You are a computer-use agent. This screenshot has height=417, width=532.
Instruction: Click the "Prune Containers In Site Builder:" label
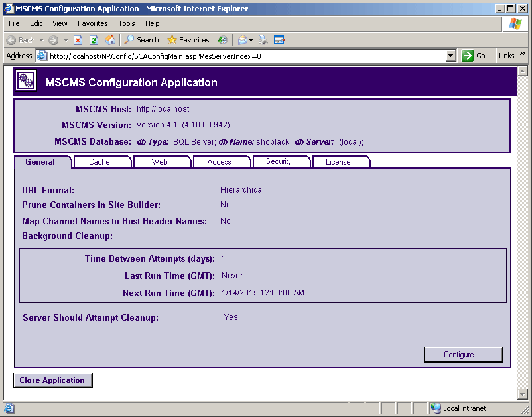[92, 205]
